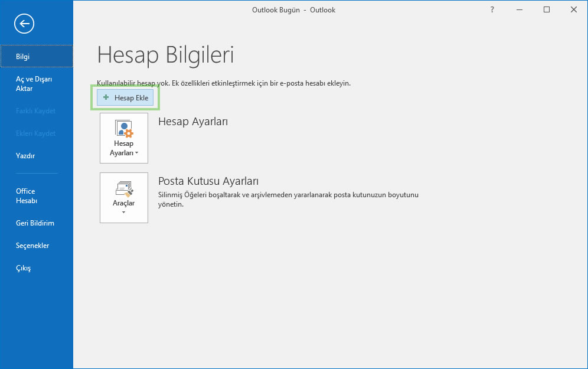Click the Hesap Ayarları heading text
588x369 pixels.
pyautogui.click(x=193, y=122)
